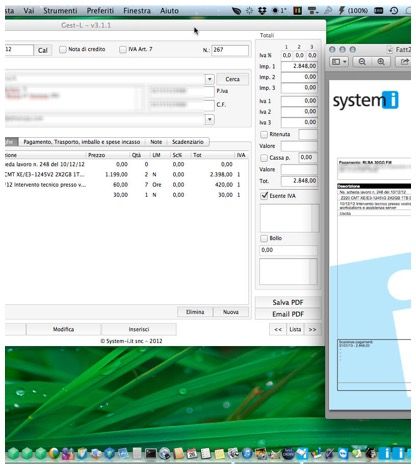Click the P.Iva input field
This screenshot has width=416, height=469.
coord(181,91)
